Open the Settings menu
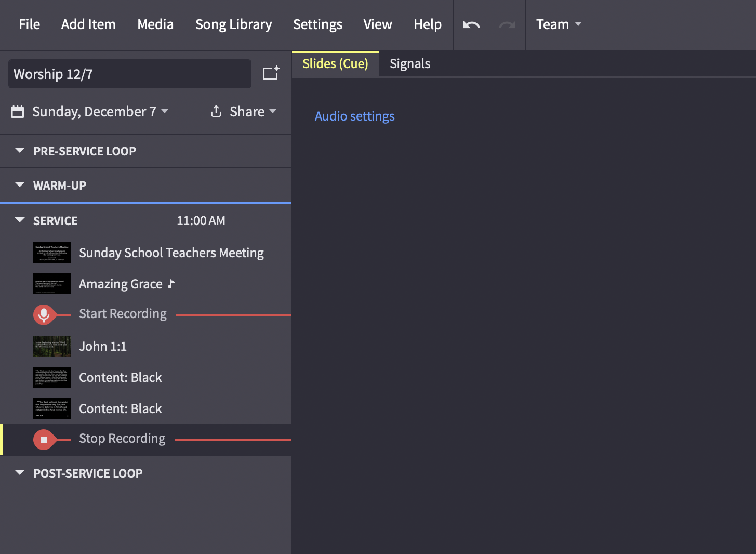Image resolution: width=756 pixels, height=554 pixels. 317,24
